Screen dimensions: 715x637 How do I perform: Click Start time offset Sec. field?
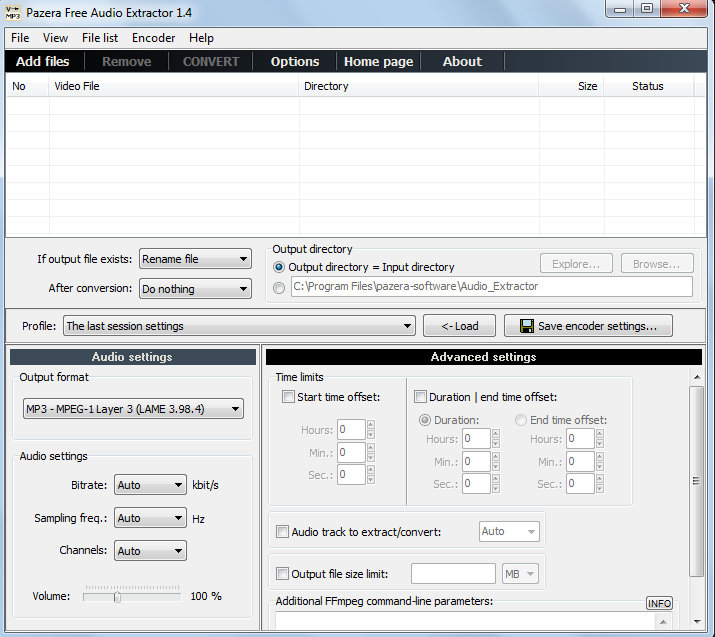pyautogui.click(x=351, y=475)
